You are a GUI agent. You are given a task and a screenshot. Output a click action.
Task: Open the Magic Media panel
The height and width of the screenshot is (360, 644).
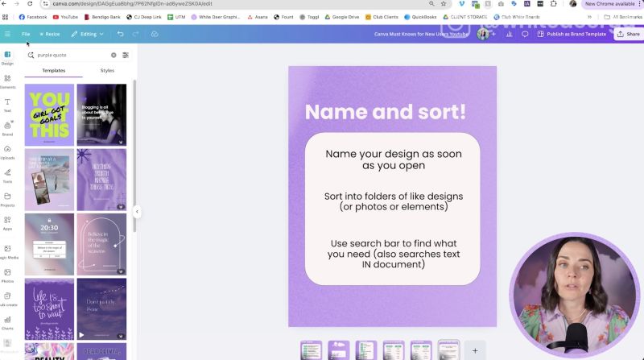[x=8, y=252]
